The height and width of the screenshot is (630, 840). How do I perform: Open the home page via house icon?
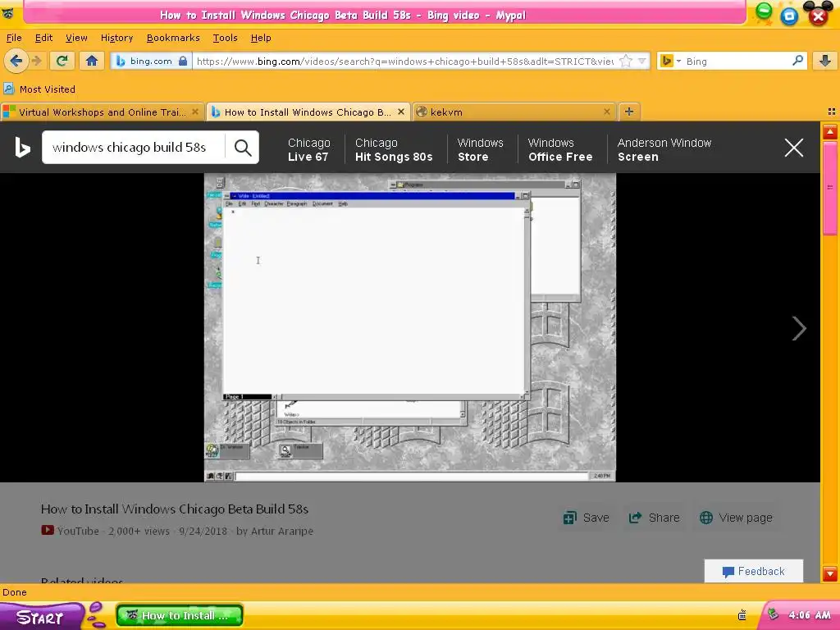[92, 61]
